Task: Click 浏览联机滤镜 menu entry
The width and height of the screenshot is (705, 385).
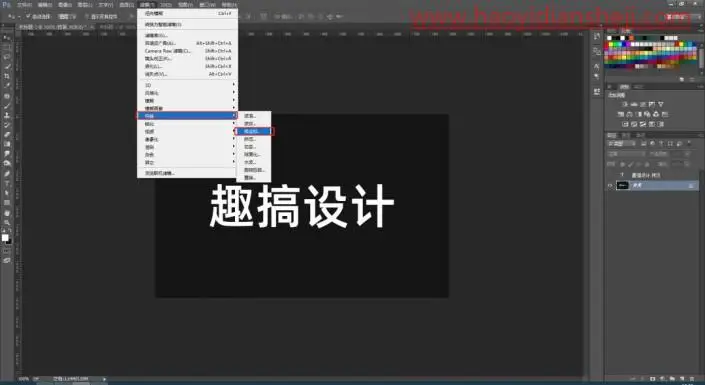Action: click(x=187, y=173)
